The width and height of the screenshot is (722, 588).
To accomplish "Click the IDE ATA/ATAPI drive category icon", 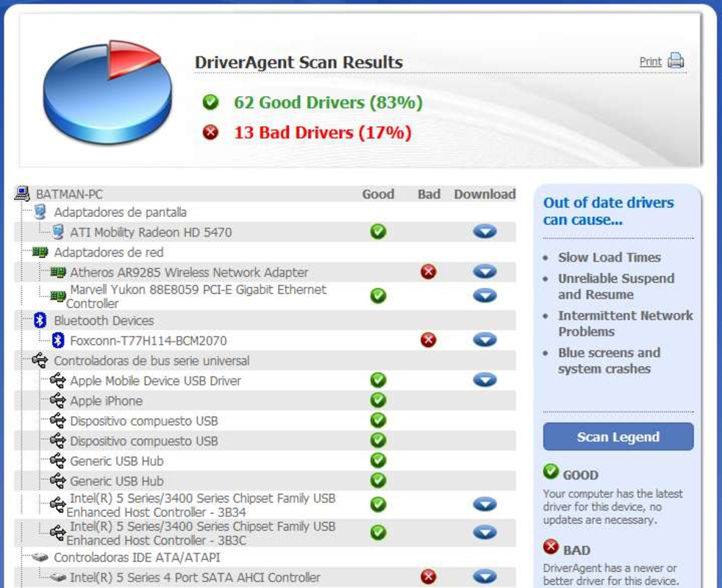I will pyautogui.click(x=40, y=557).
